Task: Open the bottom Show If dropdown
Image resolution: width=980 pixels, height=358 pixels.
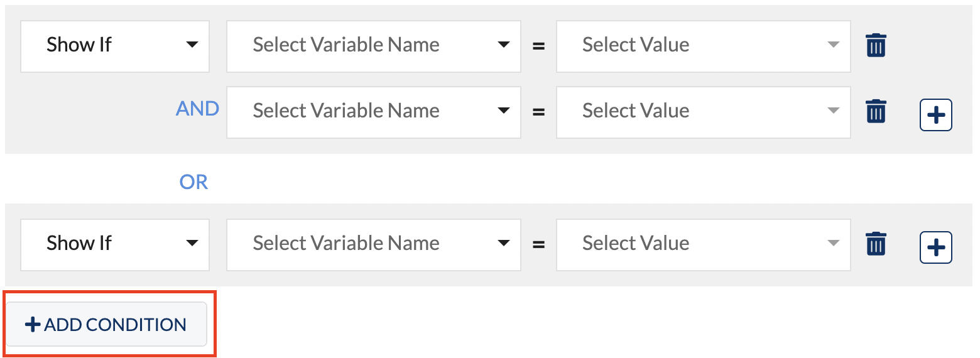Action: (x=115, y=244)
